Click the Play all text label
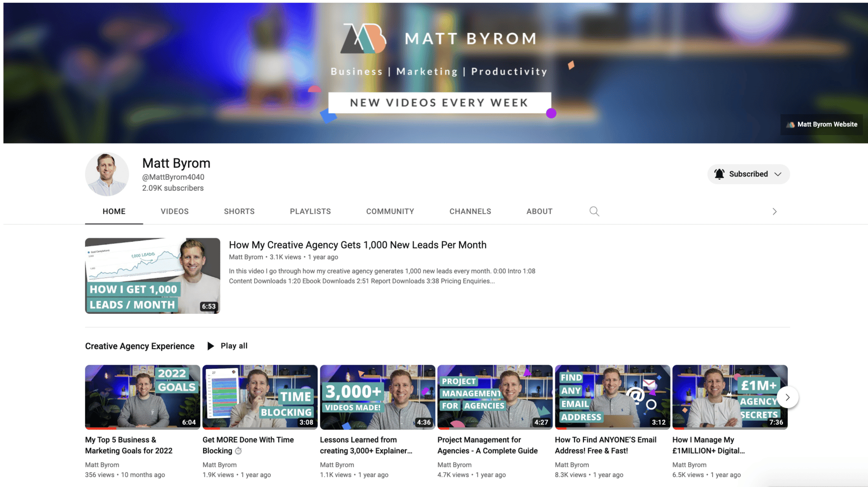Image resolution: width=868 pixels, height=487 pixels. click(x=234, y=346)
